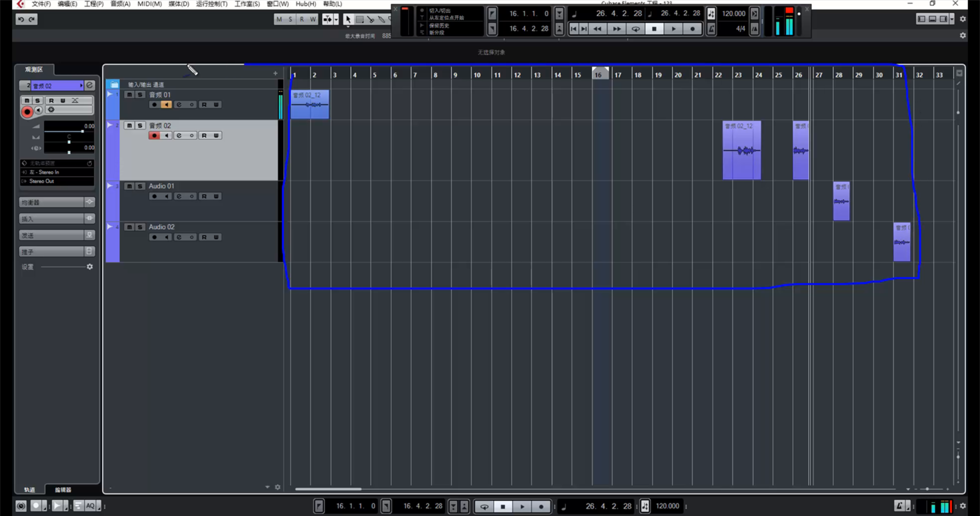Click the tempo value 120.000 in transport panel
Viewport: 980px width, 516px height.
coord(733,14)
